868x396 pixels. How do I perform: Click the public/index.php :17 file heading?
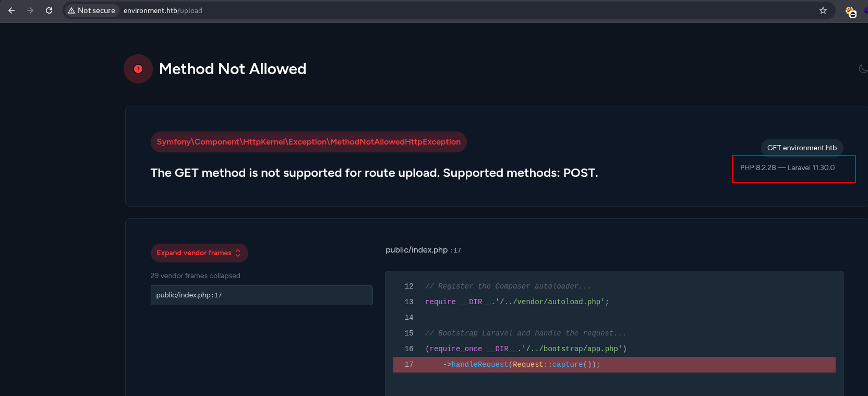click(423, 250)
